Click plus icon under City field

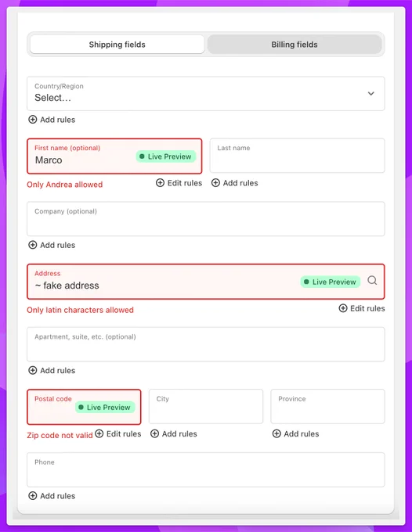point(154,433)
